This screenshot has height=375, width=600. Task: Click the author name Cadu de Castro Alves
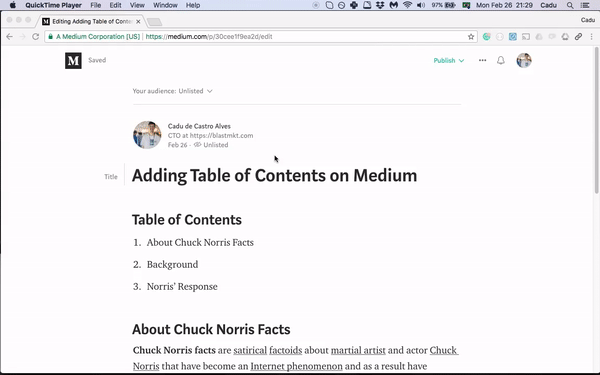click(x=199, y=126)
